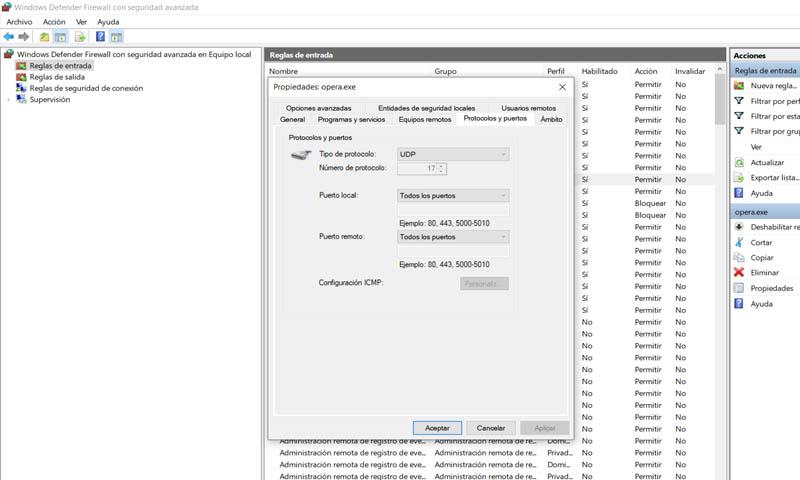Click the Copiar icon in Acciones

(x=739, y=258)
